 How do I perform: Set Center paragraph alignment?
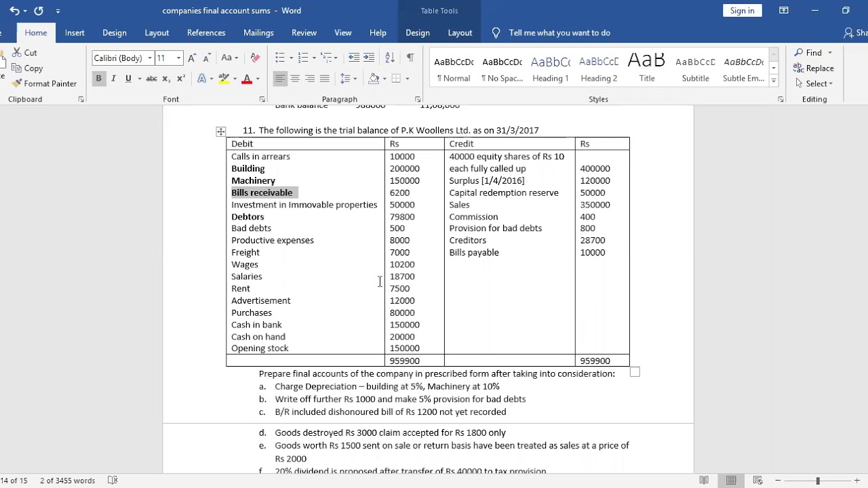295,79
